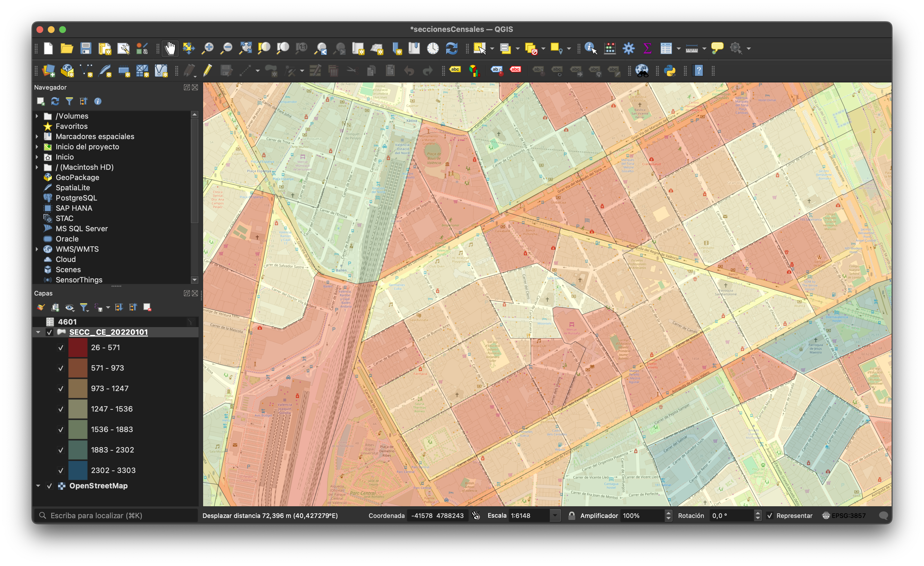Select the 4601 table layer
Viewport: 924px width, 566px height.
coord(67,322)
